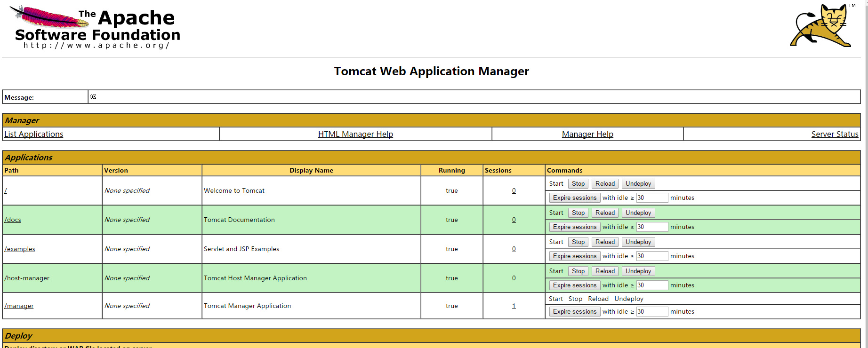Click idle minutes field in /host-manager row
Screen dimensions: 868x348
(x=652, y=285)
